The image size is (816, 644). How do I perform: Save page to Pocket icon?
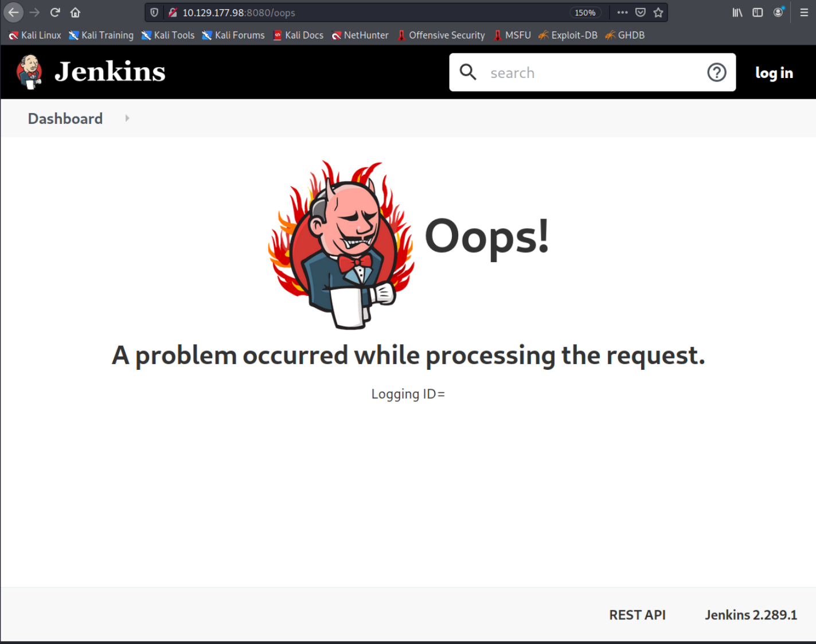pyautogui.click(x=641, y=12)
